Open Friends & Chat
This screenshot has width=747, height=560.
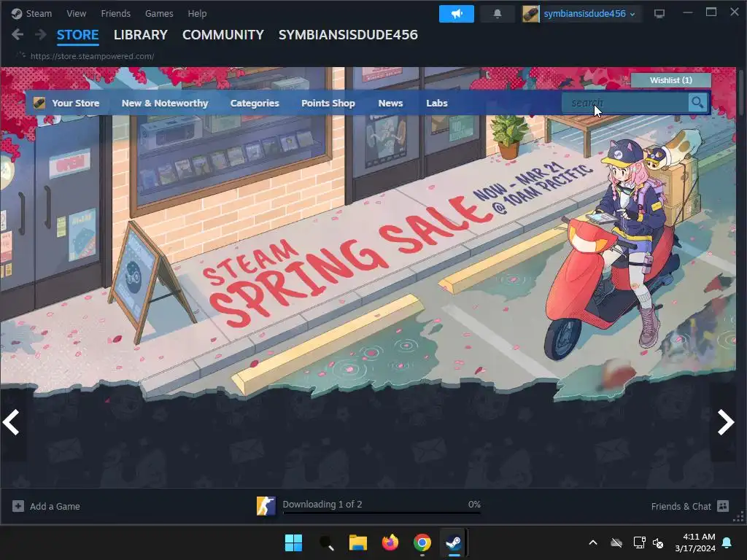681,506
